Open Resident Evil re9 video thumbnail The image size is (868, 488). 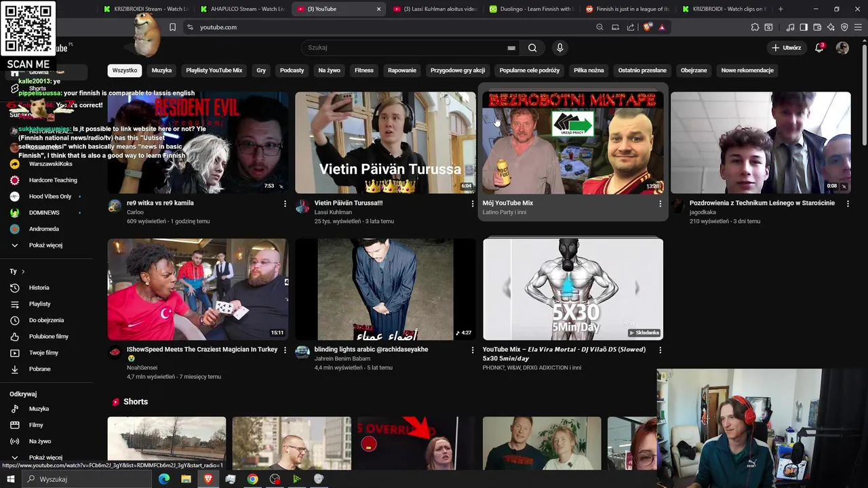tap(197, 143)
